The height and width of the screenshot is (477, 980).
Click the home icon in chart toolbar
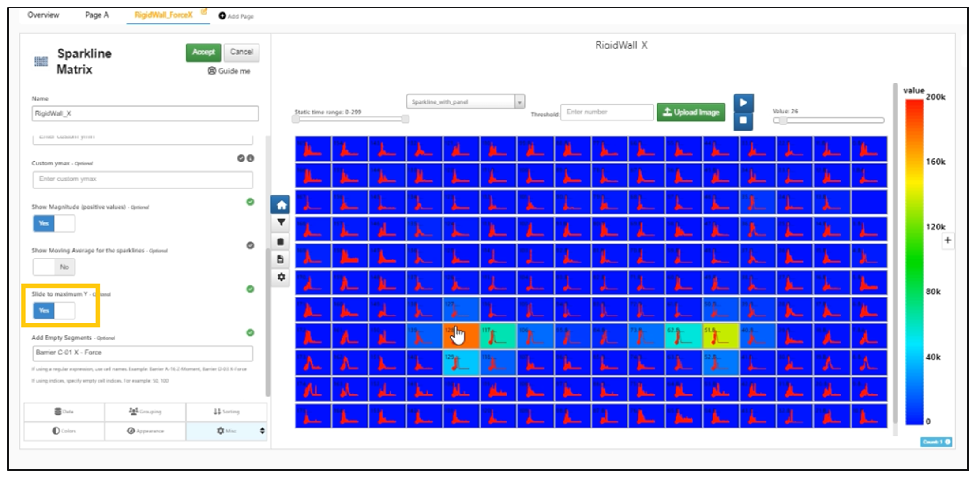(x=281, y=205)
